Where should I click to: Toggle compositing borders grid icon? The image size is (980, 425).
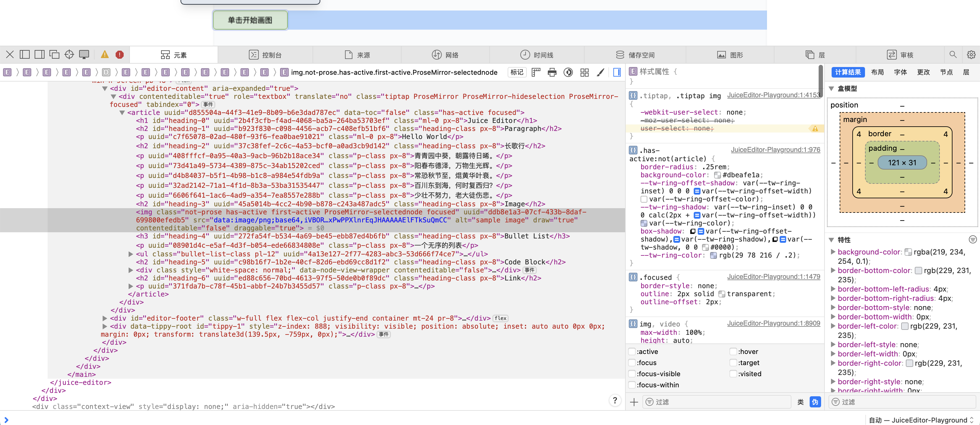585,72
